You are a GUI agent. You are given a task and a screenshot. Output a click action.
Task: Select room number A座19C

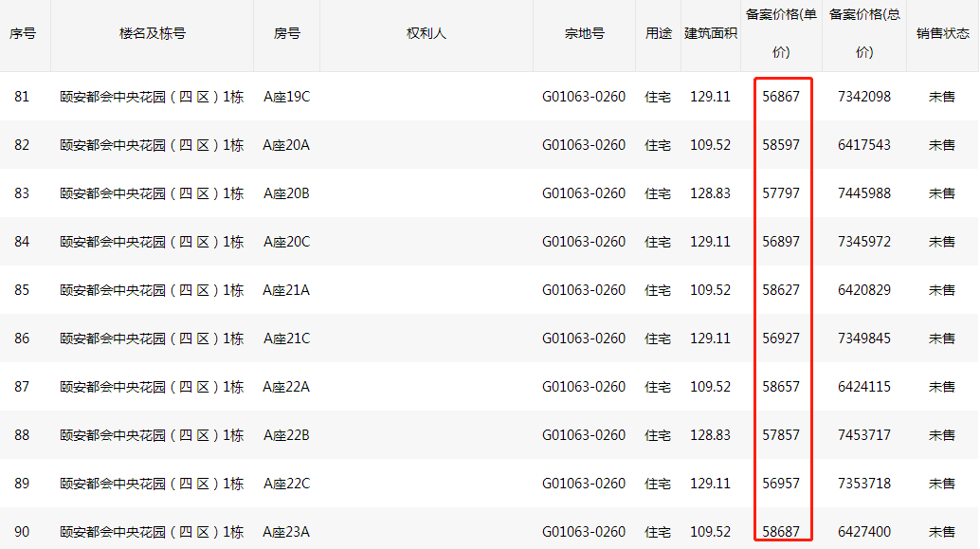coord(287,97)
